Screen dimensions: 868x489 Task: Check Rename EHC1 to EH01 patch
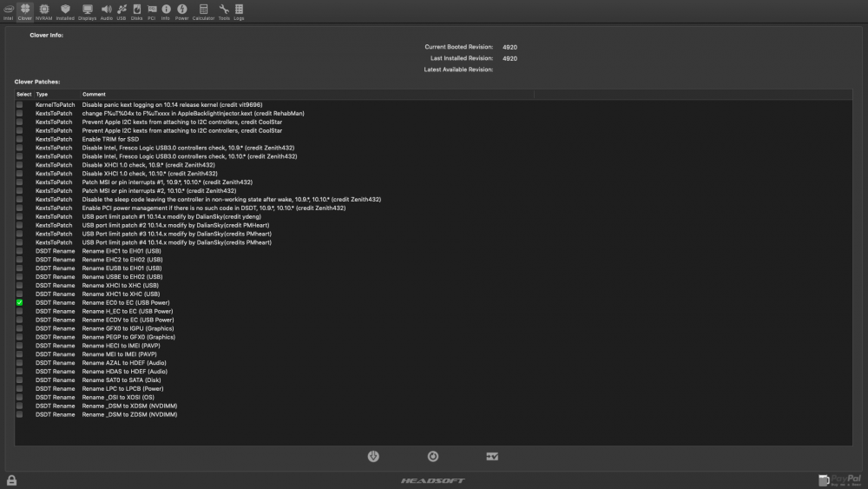tap(19, 251)
